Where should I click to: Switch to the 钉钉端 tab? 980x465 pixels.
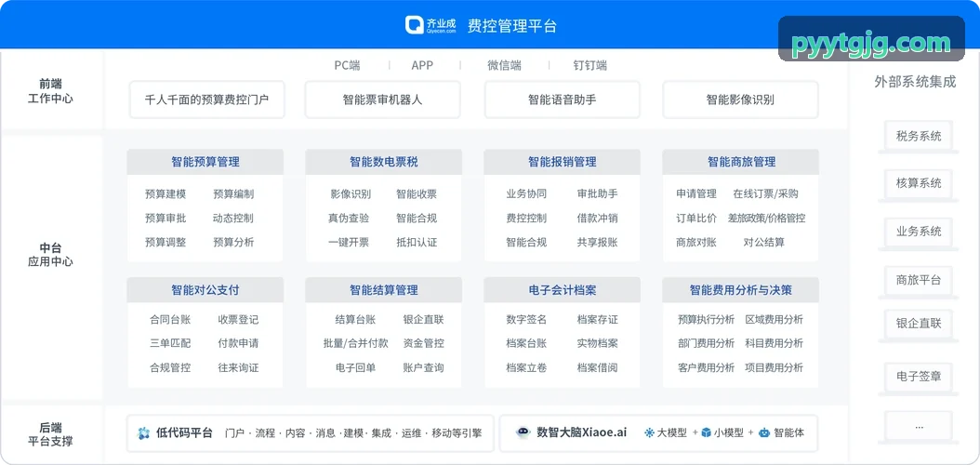click(x=590, y=65)
